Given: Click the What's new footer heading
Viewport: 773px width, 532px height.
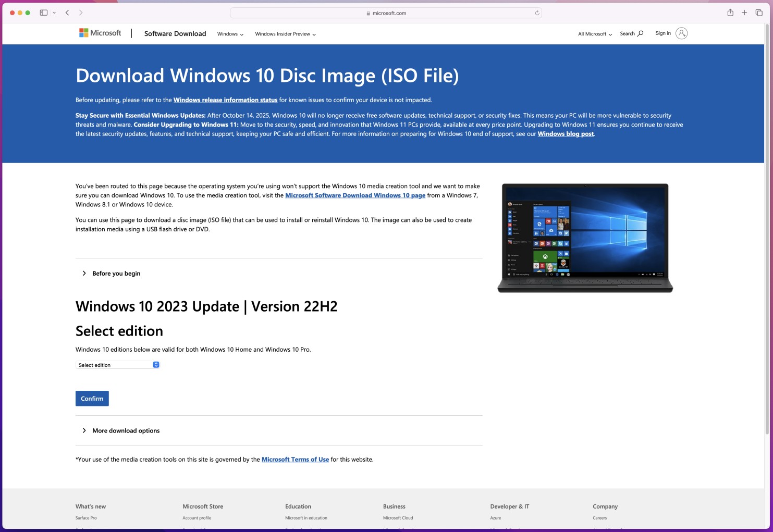Looking at the screenshot, I should click(x=91, y=506).
